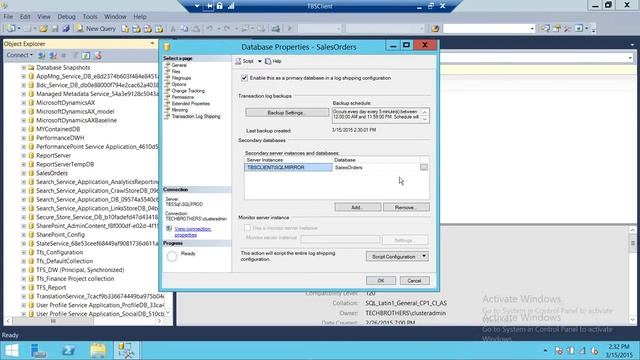
Task: Open the Debug menu
Action: click(66, 17)
